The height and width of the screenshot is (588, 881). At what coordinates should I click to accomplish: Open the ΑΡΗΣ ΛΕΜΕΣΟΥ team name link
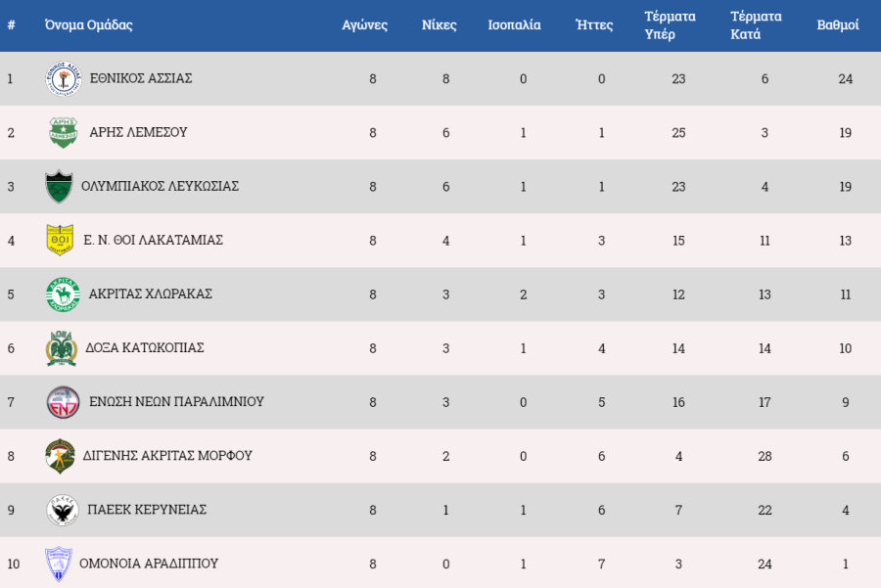138,132
